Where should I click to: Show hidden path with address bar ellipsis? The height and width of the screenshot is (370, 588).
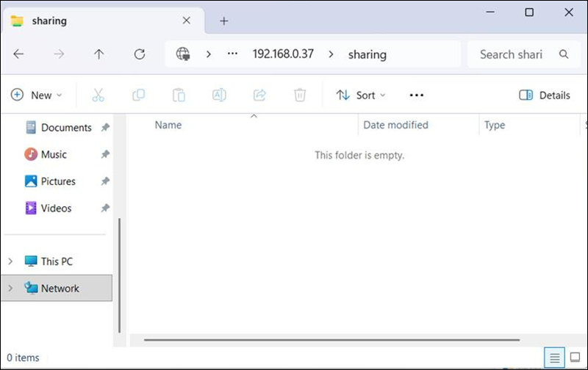[x=232, y=54]
